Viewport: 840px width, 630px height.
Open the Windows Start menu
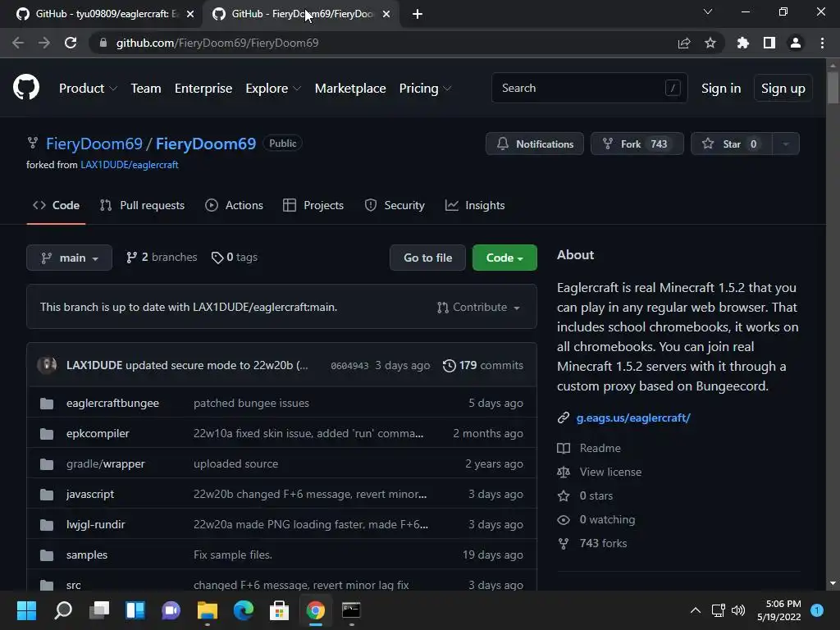click(26, 610)
